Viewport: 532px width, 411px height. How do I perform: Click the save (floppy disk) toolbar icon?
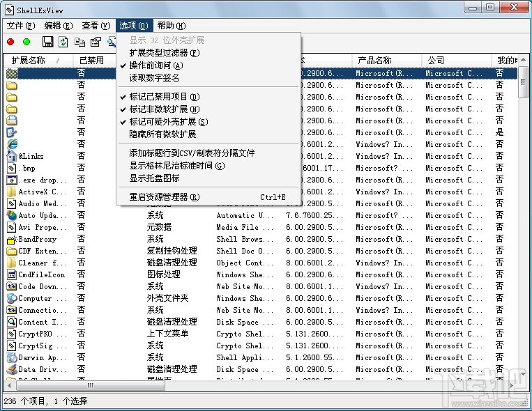[x=47, y=42]
